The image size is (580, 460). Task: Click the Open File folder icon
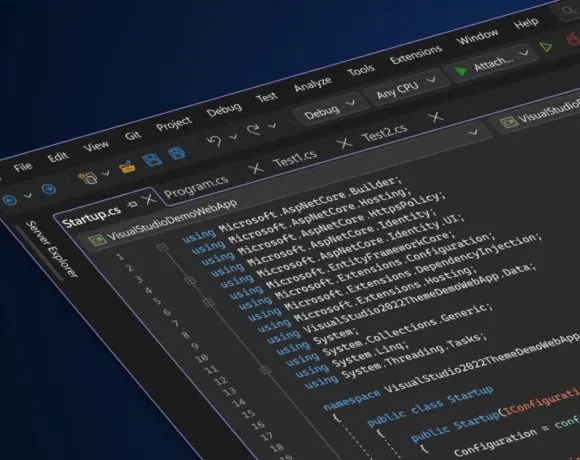tap(127, 166)
